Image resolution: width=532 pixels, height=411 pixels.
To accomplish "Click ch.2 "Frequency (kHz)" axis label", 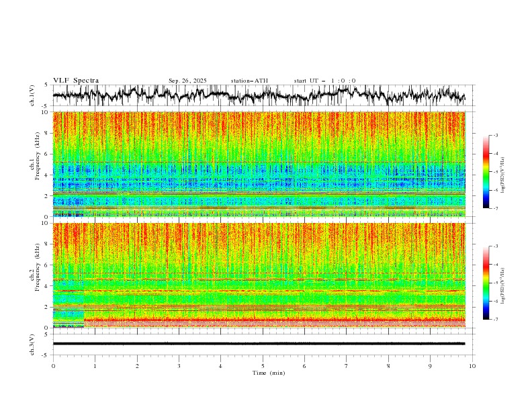I will pos(38,267).
